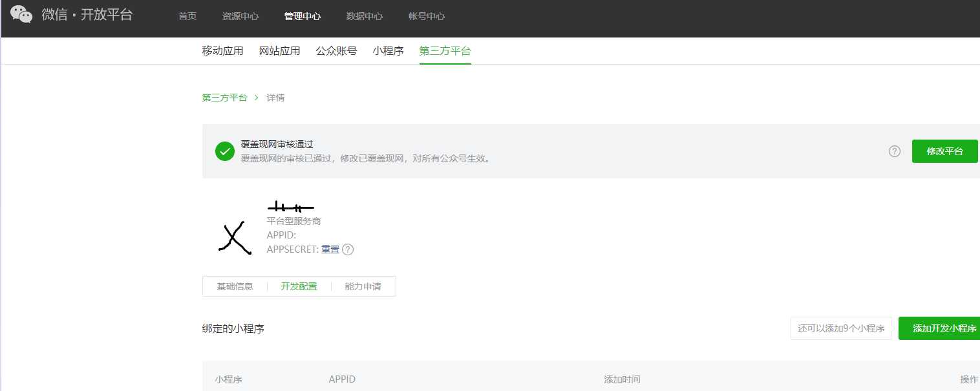Click the APPID column header in table
980x391 pixels.
pos(342,379)
